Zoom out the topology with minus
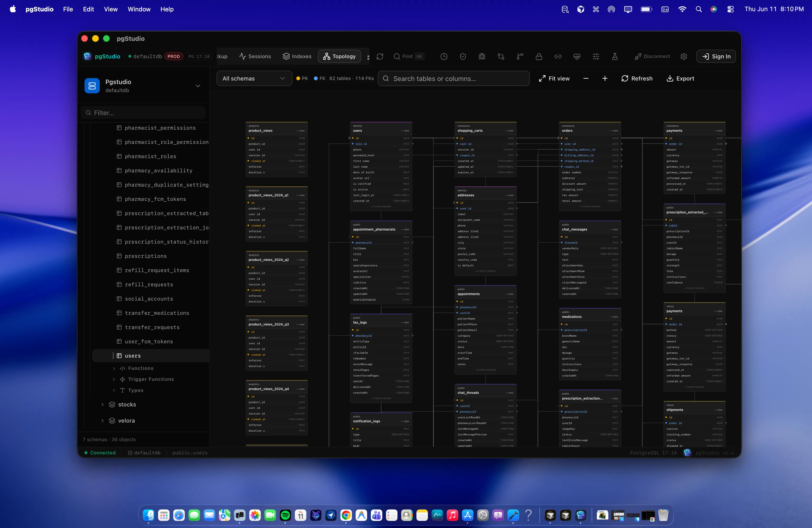The image size is (812, 528). point(586,78)
